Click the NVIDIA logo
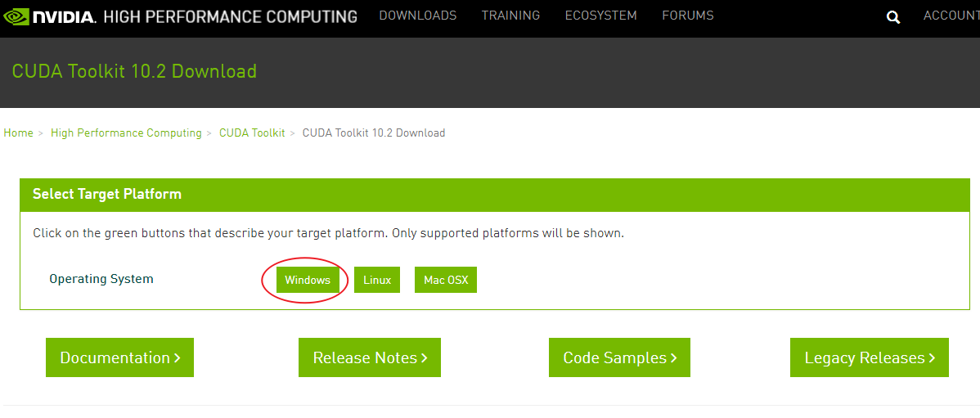This screenshot has width=980, height=418. click(49, 16)
